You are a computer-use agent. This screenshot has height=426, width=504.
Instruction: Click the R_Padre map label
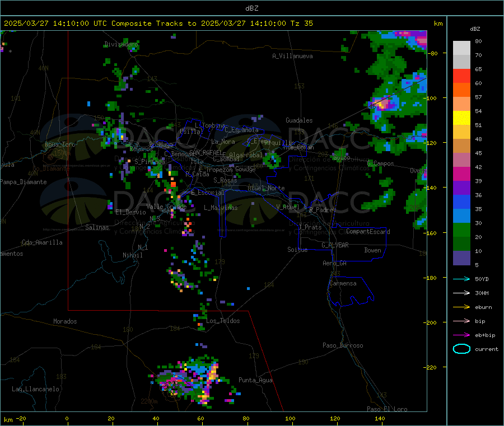(x=321, y=210)
